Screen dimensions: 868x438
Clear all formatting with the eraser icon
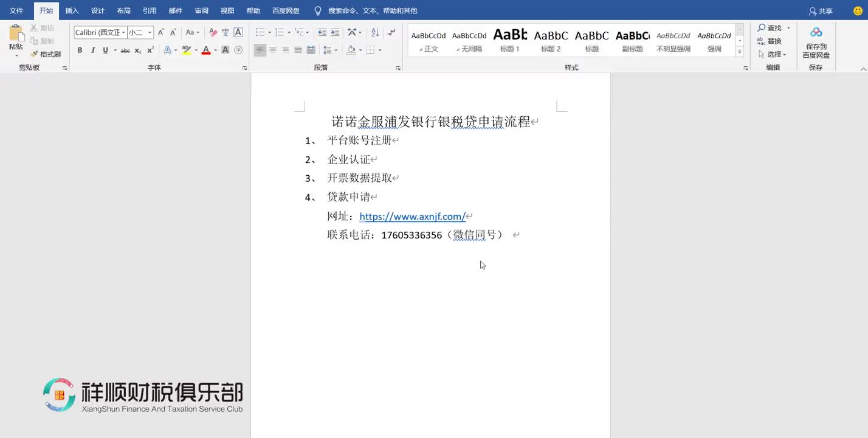click(x=213, y=32)
